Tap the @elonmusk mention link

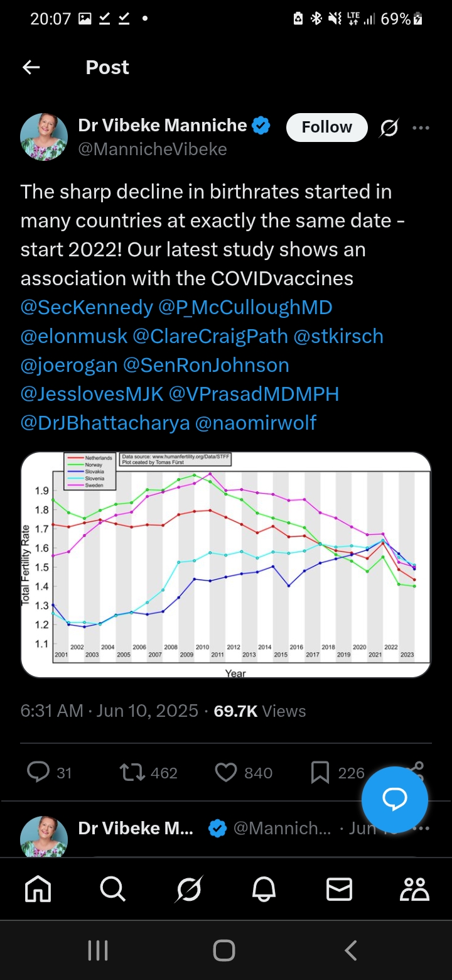coord(74,336)
